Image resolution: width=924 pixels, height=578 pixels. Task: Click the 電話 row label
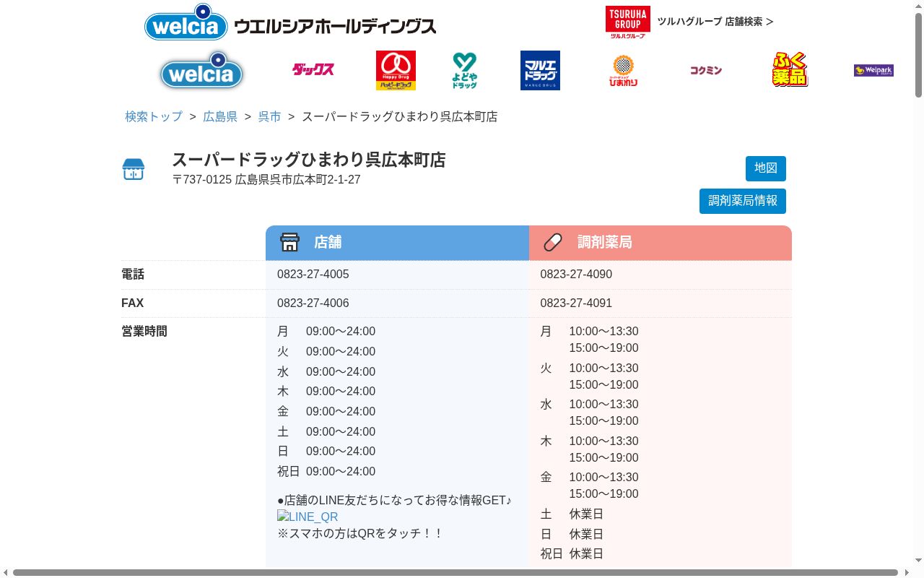coord(133,275)
